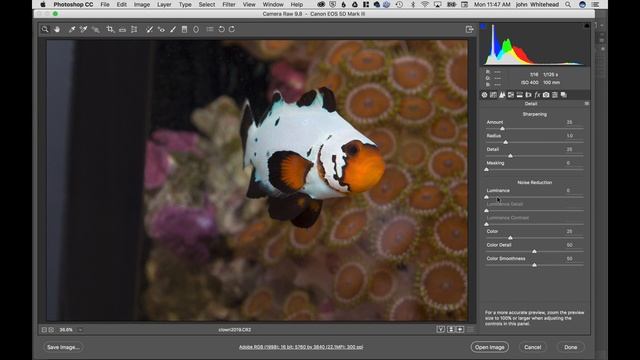Click the Cancel button
The width and height of the screenshot is (640, 360).
click(x=532, y=347)
